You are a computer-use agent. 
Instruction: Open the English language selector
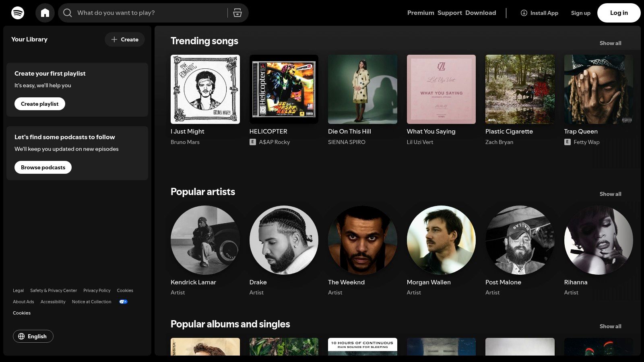[33, 336]
